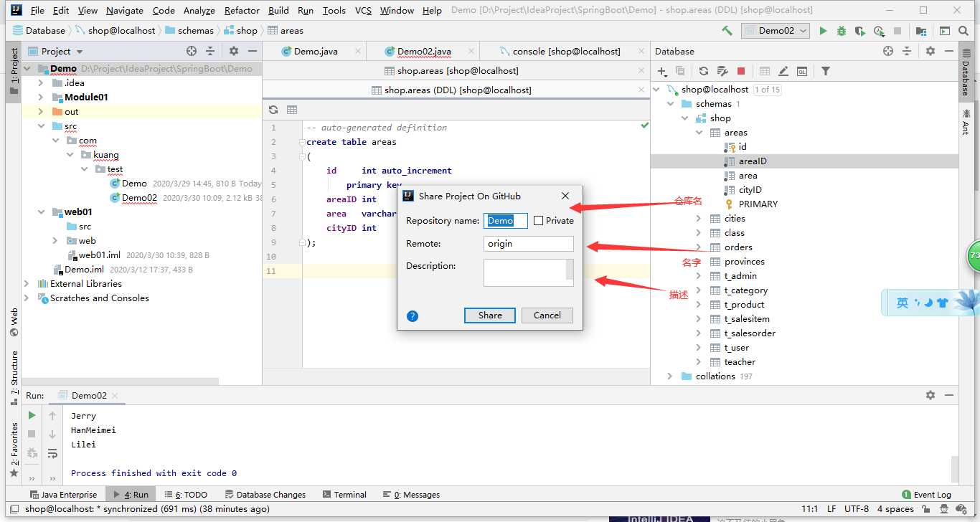Open the VCS menu
The image size is (980, 522).
363,11
